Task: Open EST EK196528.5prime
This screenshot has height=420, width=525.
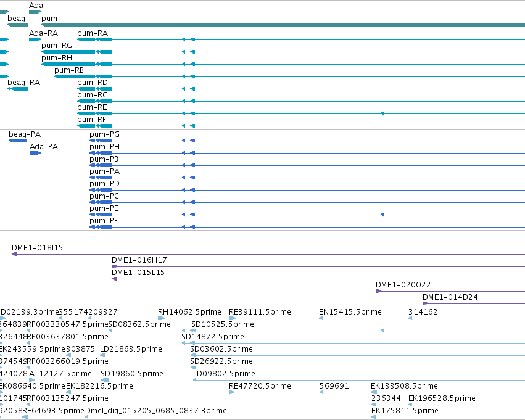Action: click(442, 398)
